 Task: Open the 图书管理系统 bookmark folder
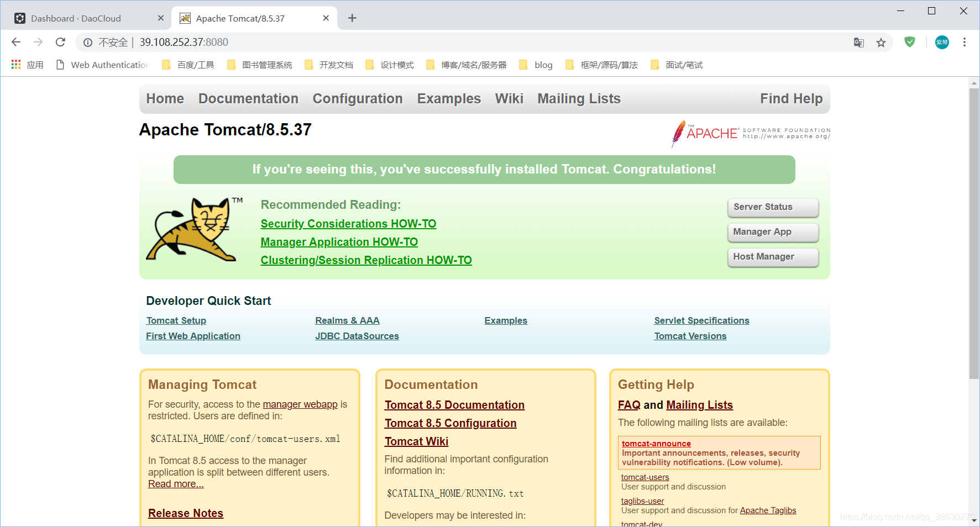[x=260, y=65]
